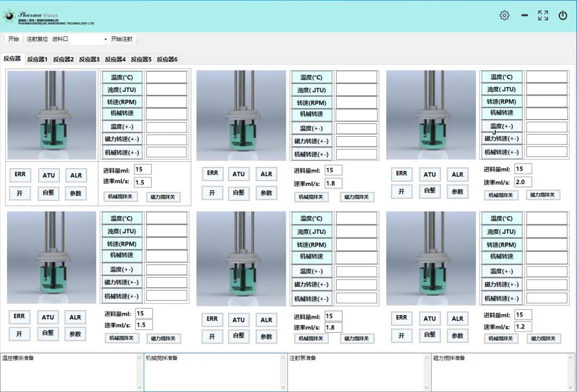This screenshot has height=392, width=577.
Task: Switch to the 反应器 overview tab
Action: [12, 58]
